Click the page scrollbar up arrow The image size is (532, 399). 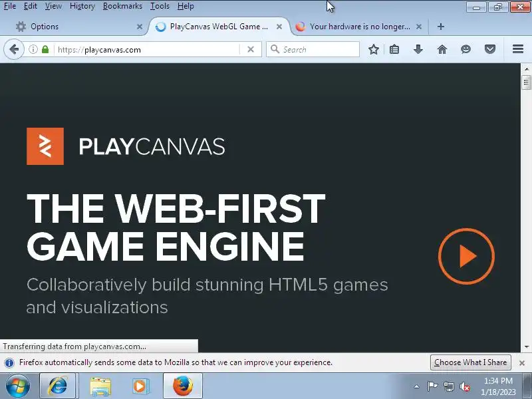(x=527, y=69)
